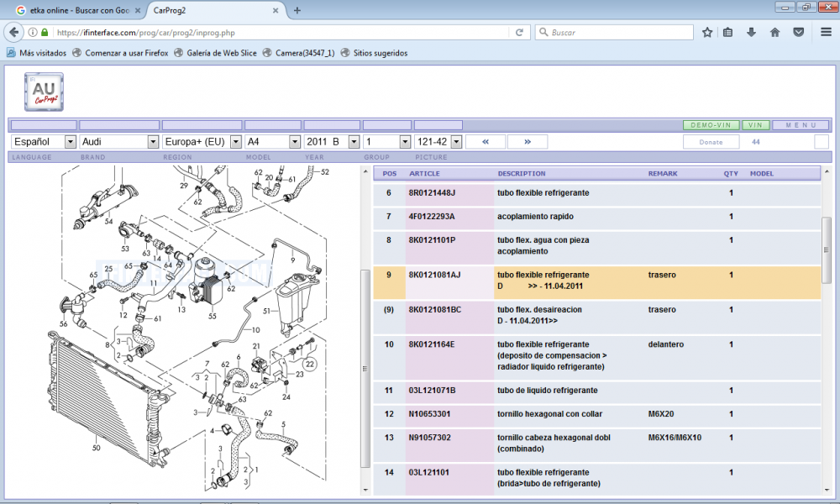This screenshot has width=840, height=504.
Task: Open the group dropdown showing 1
Action: (386, 142)
